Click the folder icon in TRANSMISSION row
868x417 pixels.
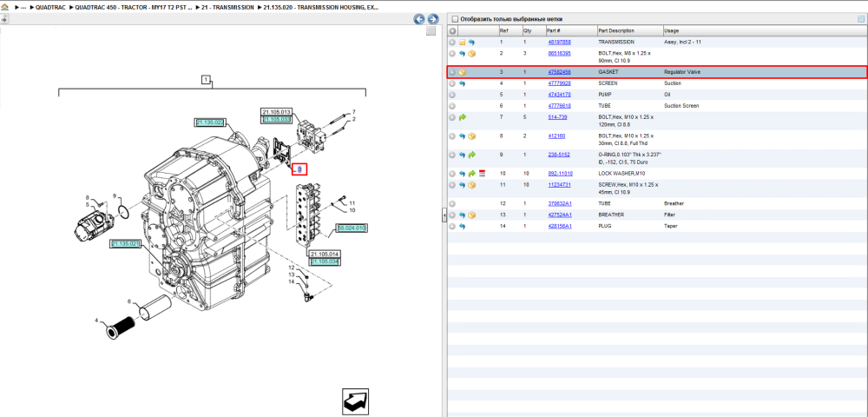462,42
